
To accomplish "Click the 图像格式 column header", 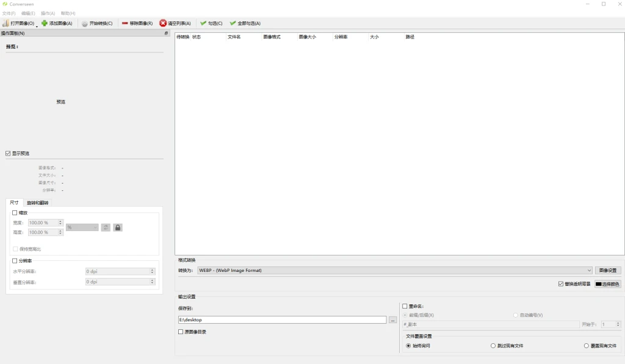I will pos(280,37).
